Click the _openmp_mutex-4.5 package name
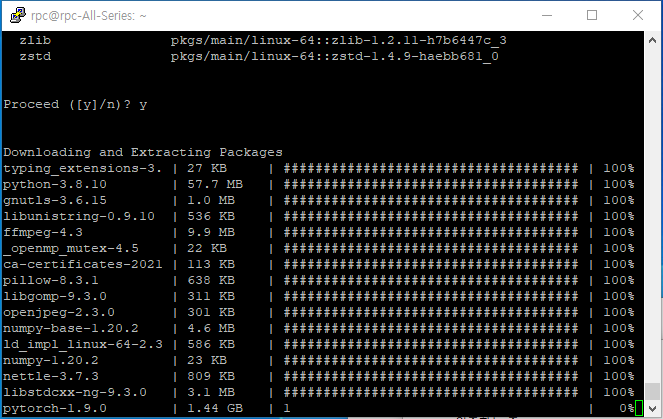The width and height of the screenshot is (663, 419). click(x=71, y=249)
